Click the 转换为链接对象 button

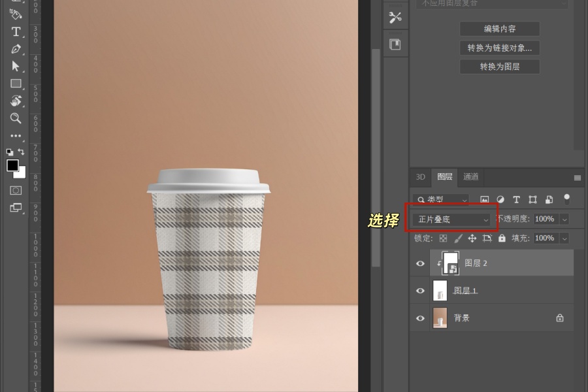tap(500, 48)
